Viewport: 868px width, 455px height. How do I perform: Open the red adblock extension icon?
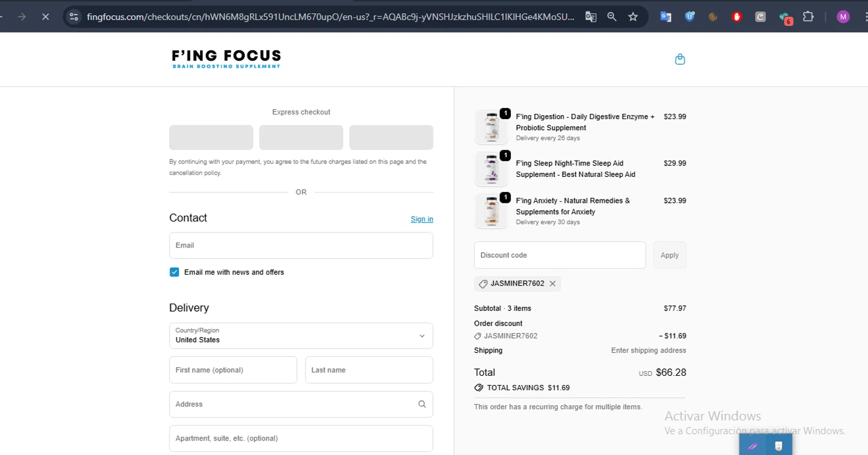(x=737, y=17)
